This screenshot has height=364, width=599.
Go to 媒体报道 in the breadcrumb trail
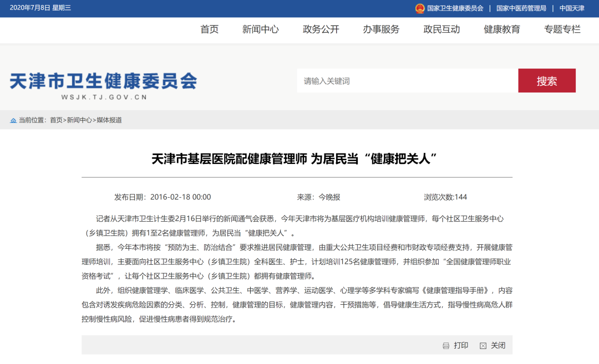[109, 120]
